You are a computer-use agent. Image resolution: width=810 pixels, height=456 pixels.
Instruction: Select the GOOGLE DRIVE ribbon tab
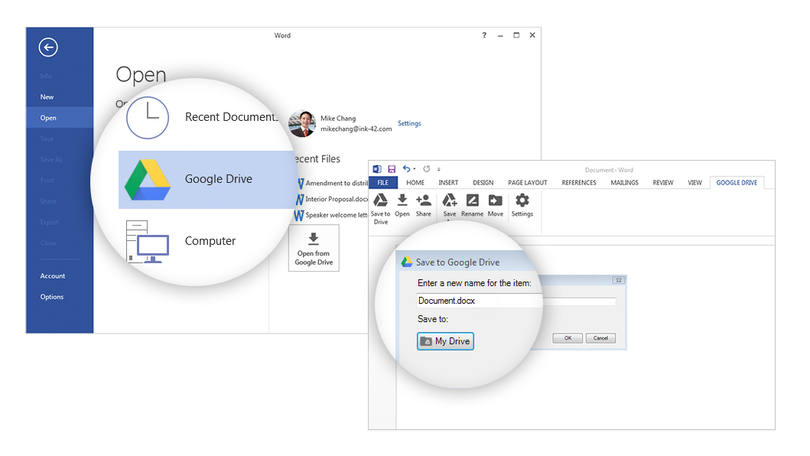click(x=737, y=183)
